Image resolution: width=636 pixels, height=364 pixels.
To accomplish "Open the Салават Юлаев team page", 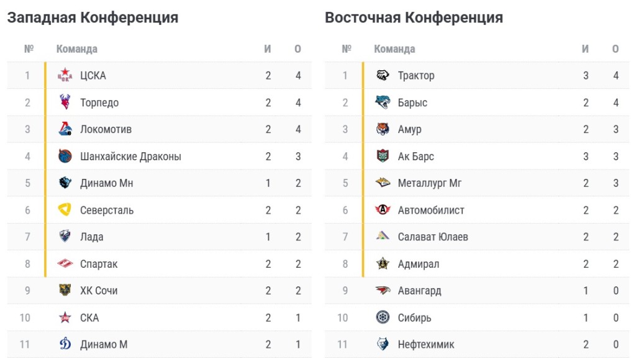I will click(x=433, y=237).
